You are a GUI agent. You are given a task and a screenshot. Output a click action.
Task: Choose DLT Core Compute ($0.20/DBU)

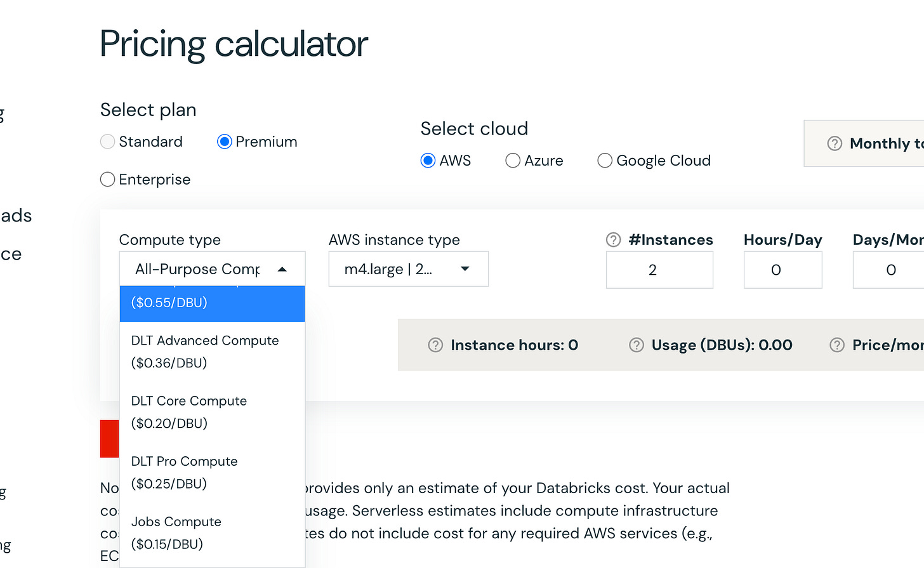[x=212, y=412]
